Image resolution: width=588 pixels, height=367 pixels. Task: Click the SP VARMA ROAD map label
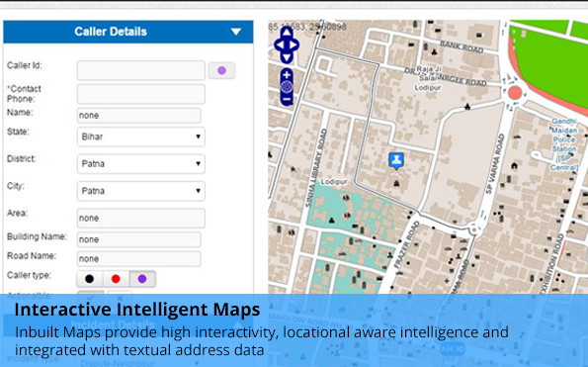click(x=495, y=164)
